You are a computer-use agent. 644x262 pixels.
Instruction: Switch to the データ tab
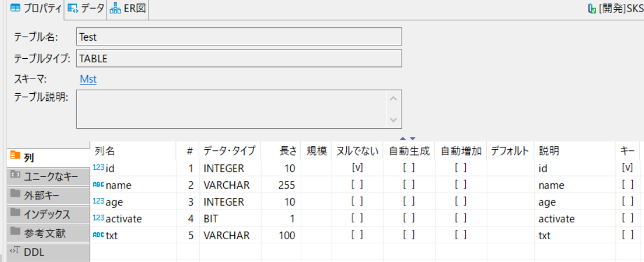coord(86,9)
